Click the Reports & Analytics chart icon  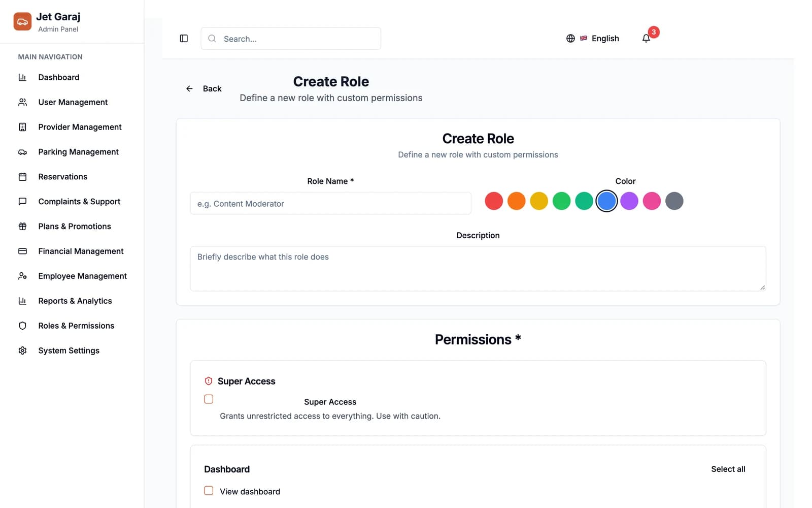pyautogui.click(x=22, y=301)
